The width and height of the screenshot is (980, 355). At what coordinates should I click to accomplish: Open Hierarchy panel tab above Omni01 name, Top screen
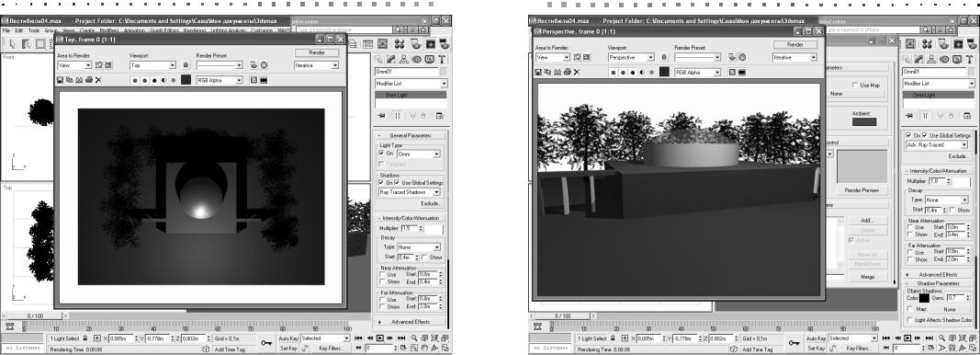[x=404, y=60]
